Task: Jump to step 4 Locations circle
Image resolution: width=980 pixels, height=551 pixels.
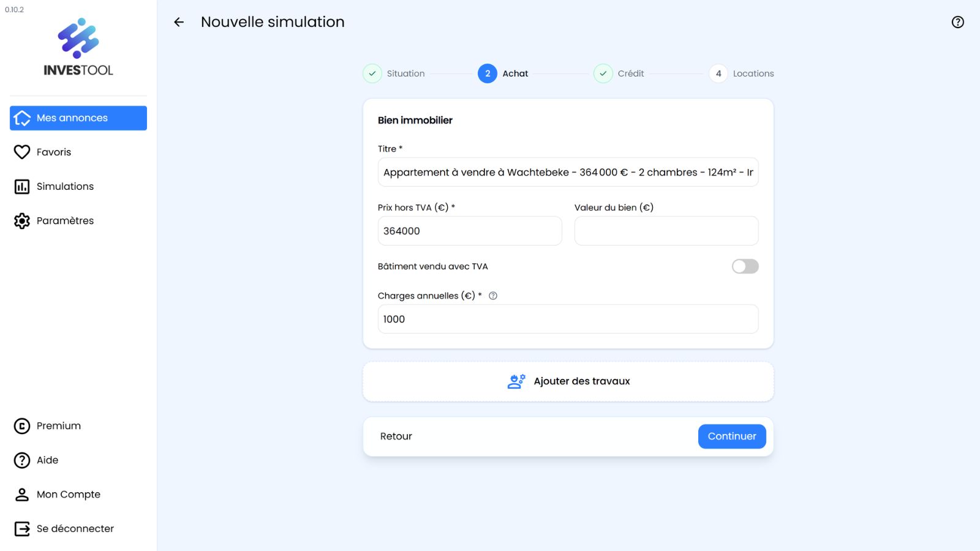Action: click(718, 73)
